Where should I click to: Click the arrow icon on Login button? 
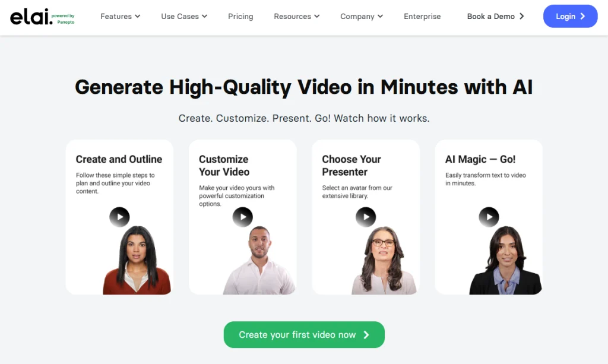pyautogui.click(x=582, y=16)
